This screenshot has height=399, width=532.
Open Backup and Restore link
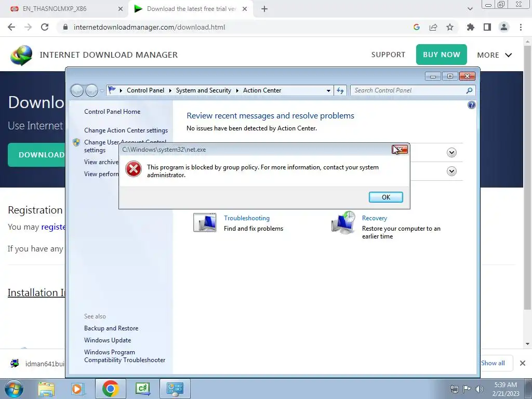[111, 328]
